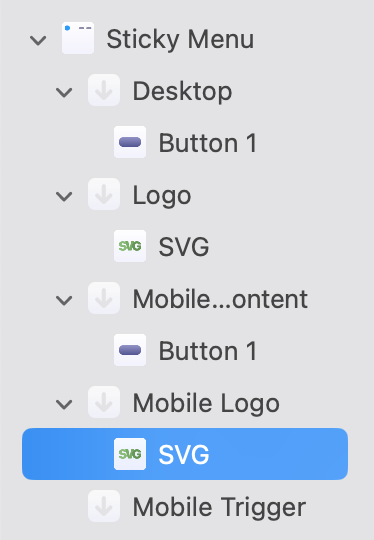Click the Mobile...ontent drop zone arrow icon
The height and width of the screenshot is (540, 374).
pos(104,298)
